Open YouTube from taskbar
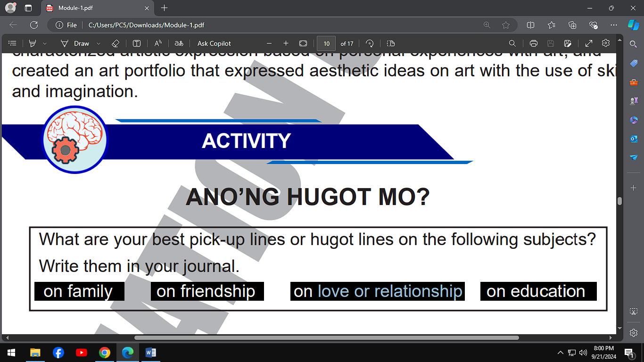This screenshot has height=362, width=644. click(81, 353)
